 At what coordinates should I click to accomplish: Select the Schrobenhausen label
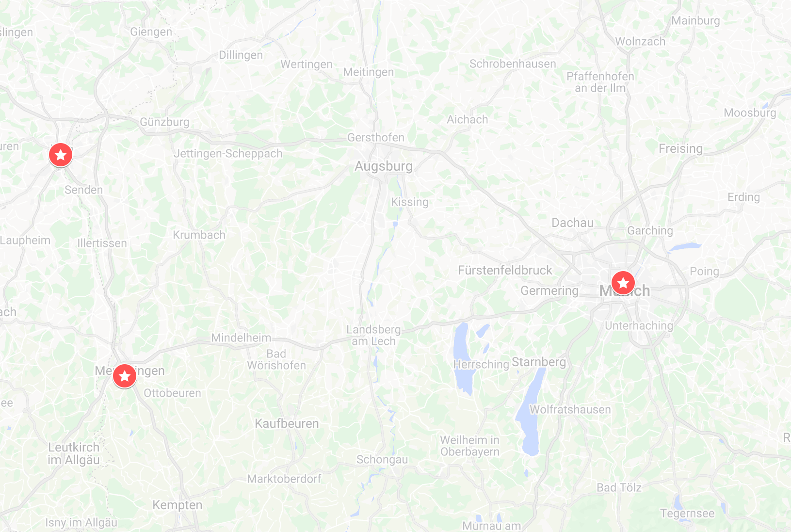point(513,64)
